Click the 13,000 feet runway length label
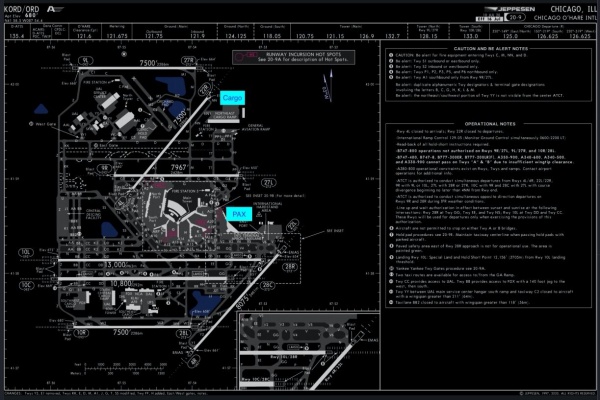The width and height of the screenshot is (600, 400). [x=116, y=263]
